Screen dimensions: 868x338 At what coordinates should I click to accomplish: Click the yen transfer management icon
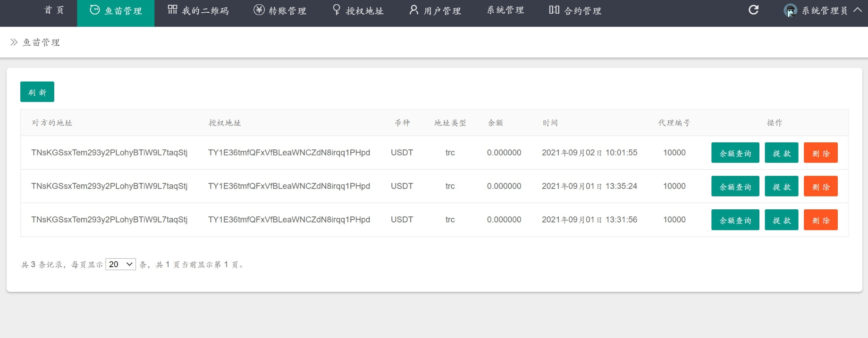(259, 10)
